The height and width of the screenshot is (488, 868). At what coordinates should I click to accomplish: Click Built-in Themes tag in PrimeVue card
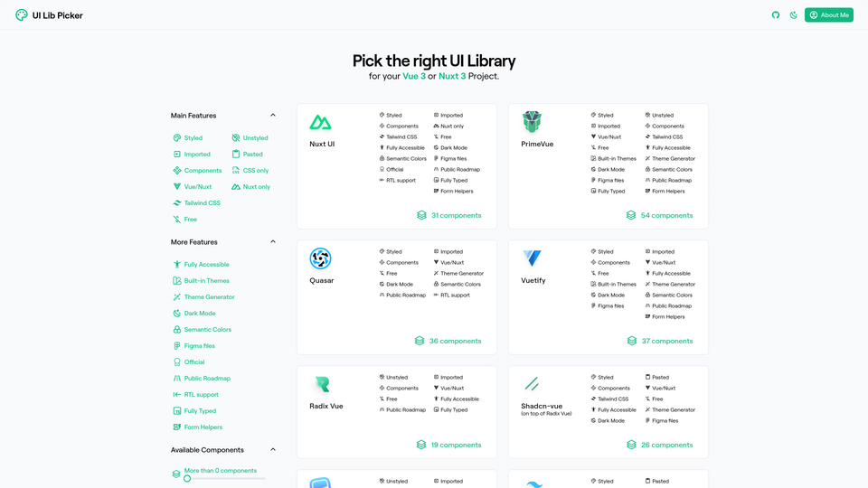tap(613, 159)
